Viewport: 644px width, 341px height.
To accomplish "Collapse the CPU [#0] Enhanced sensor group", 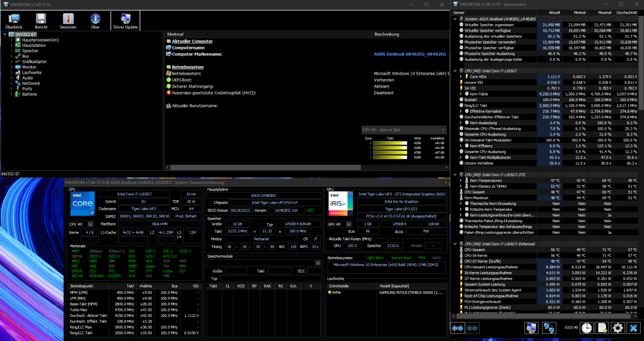I will [x=454, y=244].
